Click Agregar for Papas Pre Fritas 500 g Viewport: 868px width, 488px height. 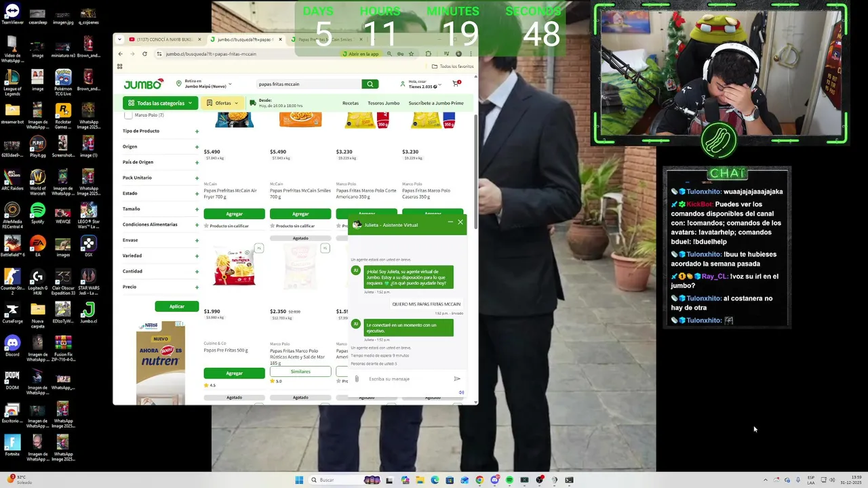click(x=234, y=373)
